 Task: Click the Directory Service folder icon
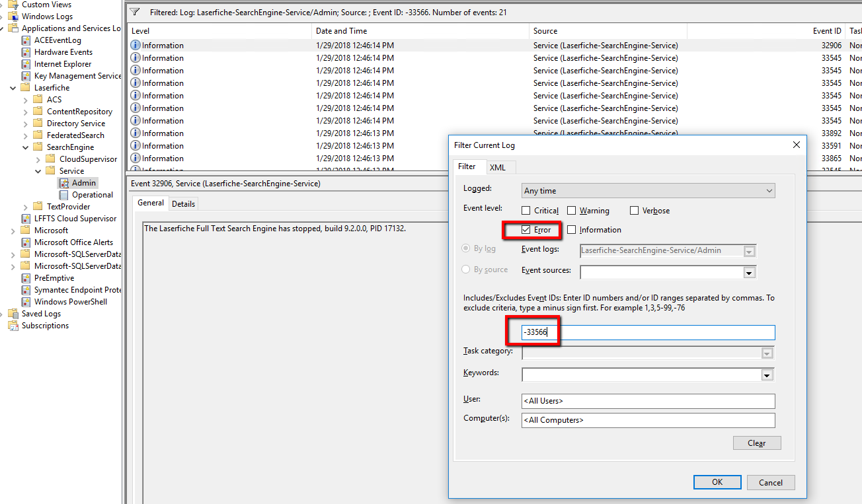[39, 124]
